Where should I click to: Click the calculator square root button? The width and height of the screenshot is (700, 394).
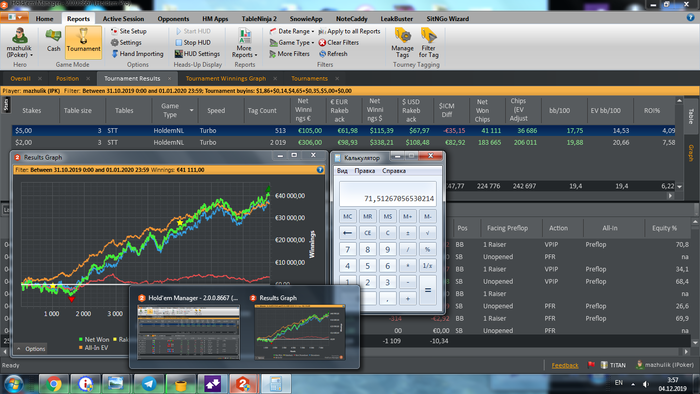428,233
